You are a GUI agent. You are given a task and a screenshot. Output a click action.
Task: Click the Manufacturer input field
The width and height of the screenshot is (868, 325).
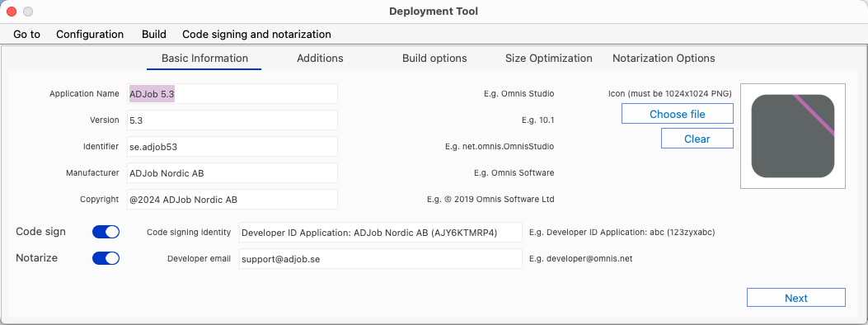click(x=232, y=172)
